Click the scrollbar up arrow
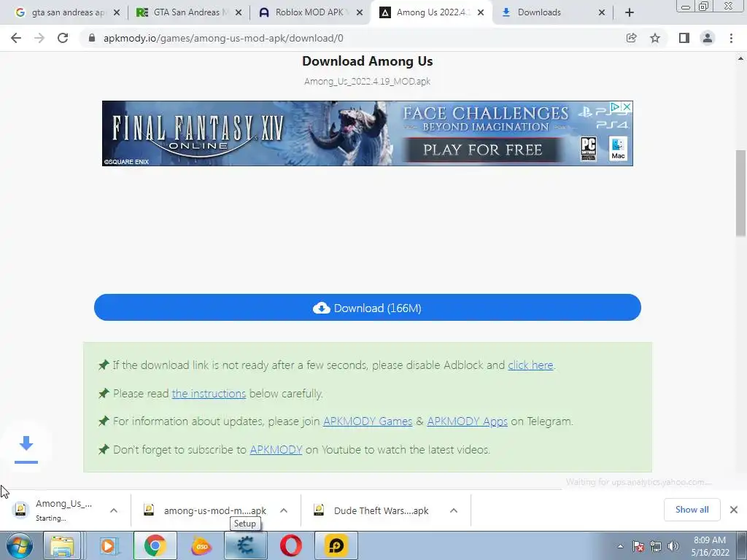747x560 pixels. (x=740, y=58)
